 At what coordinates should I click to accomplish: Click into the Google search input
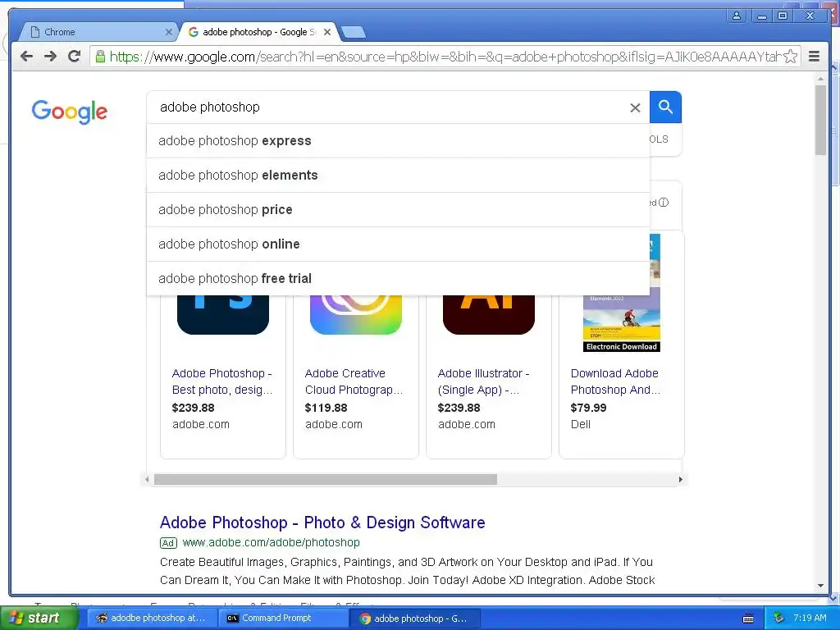pos(386,107)
